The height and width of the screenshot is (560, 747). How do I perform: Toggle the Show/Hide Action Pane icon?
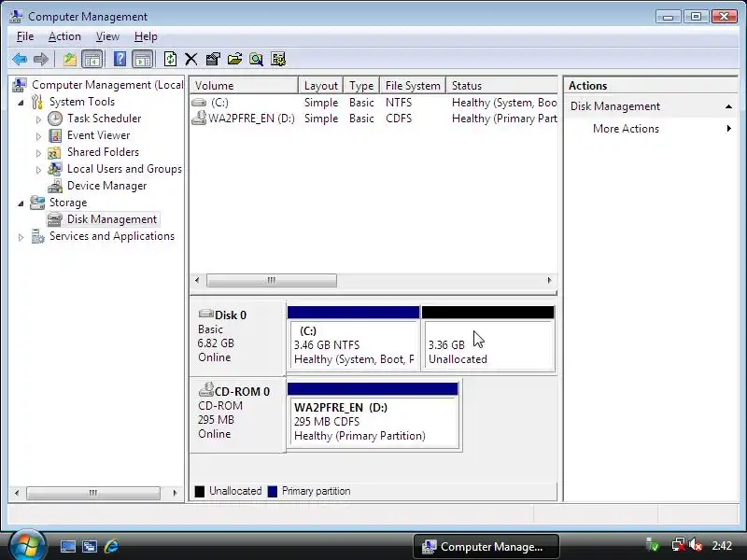pos(143,59)
